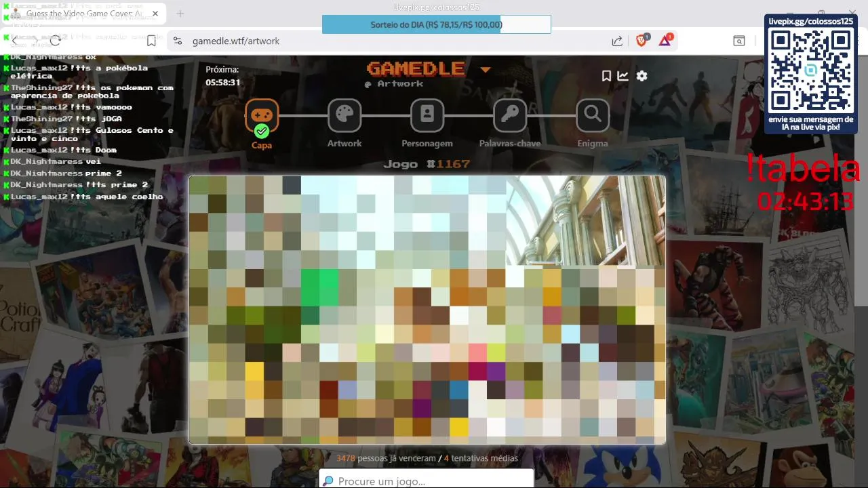Click the search magnifier in game field

coord(328,481)
